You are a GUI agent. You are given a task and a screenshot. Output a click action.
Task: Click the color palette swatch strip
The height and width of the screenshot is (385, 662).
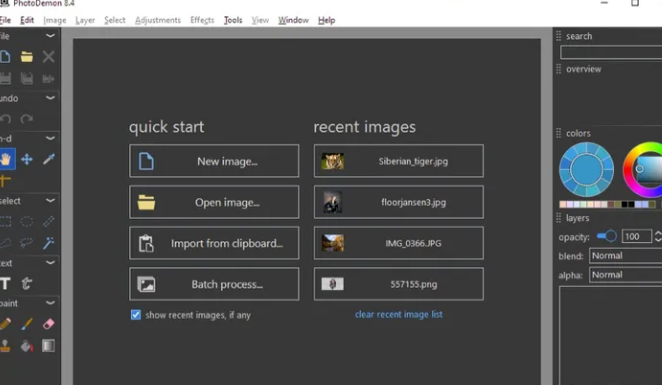click(608, 205)
